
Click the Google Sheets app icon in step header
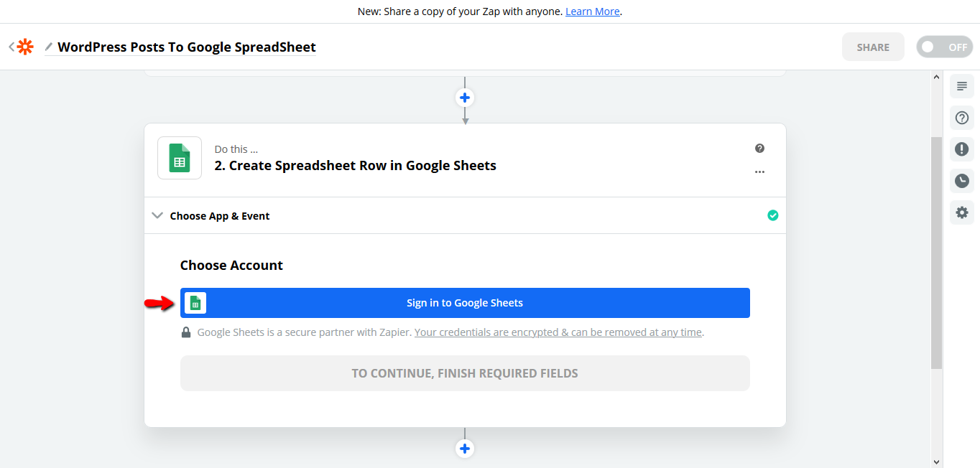(x=180, y=158)
